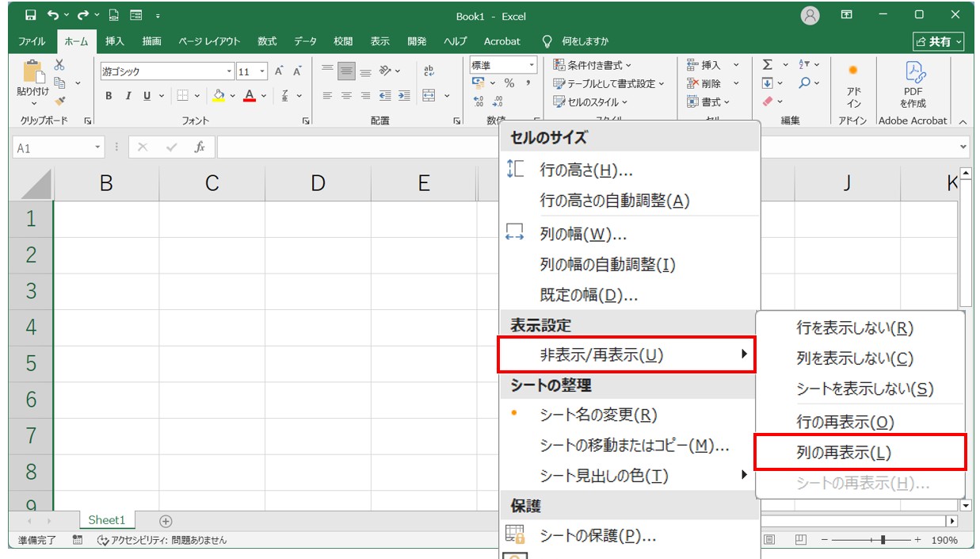This screenshot has width=980, height=559.
Task: Open the ファイル tab
Action: tap(32, 41)
